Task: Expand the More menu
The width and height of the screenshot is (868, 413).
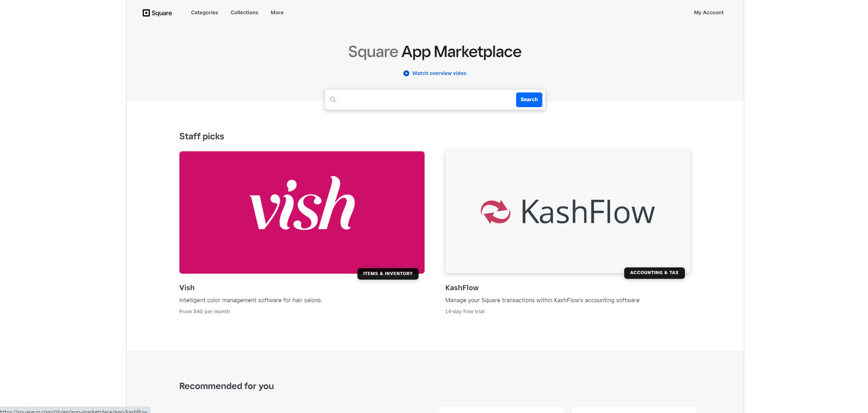Action: click(277, 13)
